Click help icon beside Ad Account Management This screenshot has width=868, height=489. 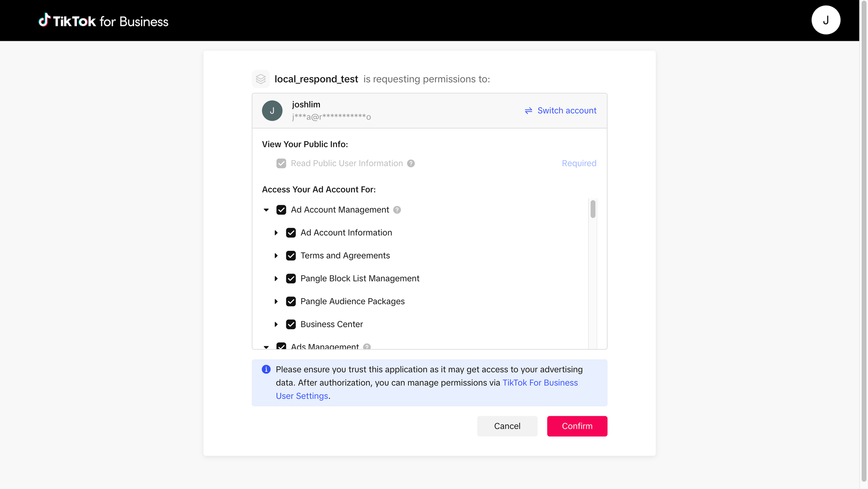click(397, 210)
